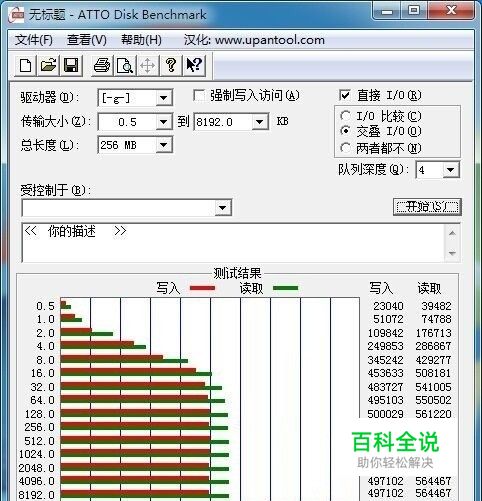This screenshot has width=482, height=501.
Task: Expand the 受控制于 dropdown
Action: pos(223,208)
